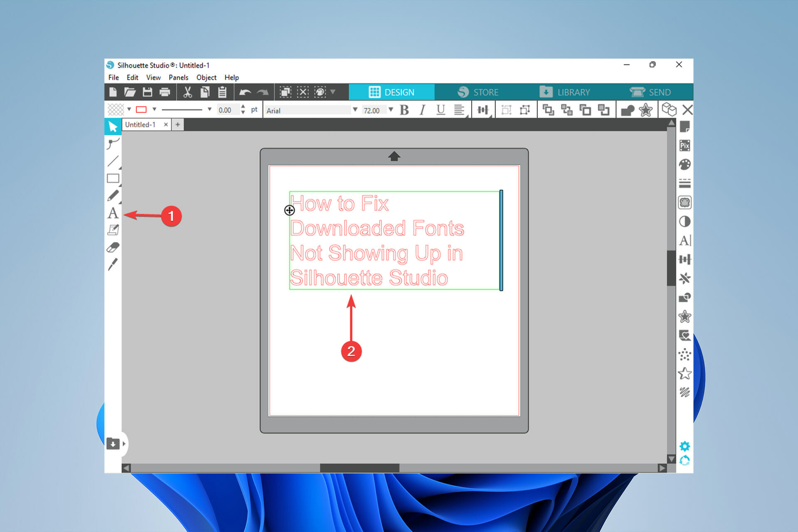Image resolution: width=798 pixels, height=532 pixels.
Task: Create a new document
Action: pyautogui.click(x=113, y=92)
